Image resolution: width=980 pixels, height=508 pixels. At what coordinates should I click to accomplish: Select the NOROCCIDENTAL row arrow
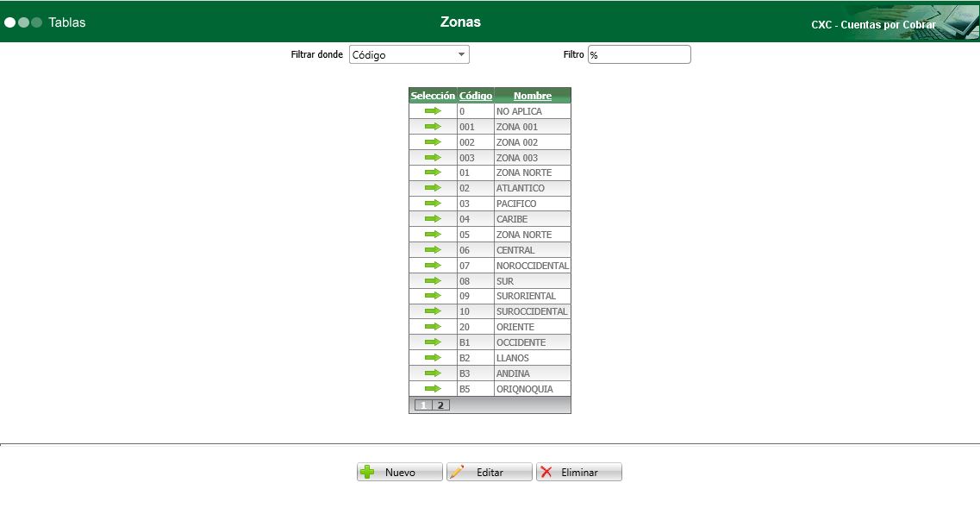433,266
